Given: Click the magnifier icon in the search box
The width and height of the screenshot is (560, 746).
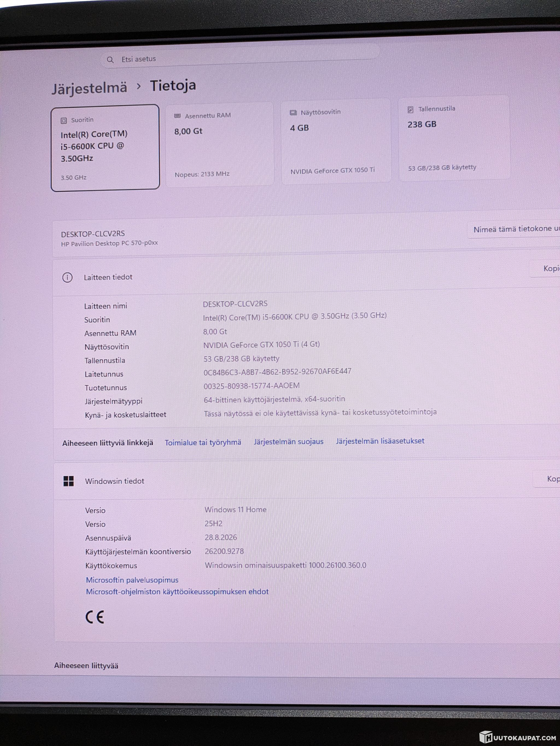Looking at the screenshot, I should [110, 60].
